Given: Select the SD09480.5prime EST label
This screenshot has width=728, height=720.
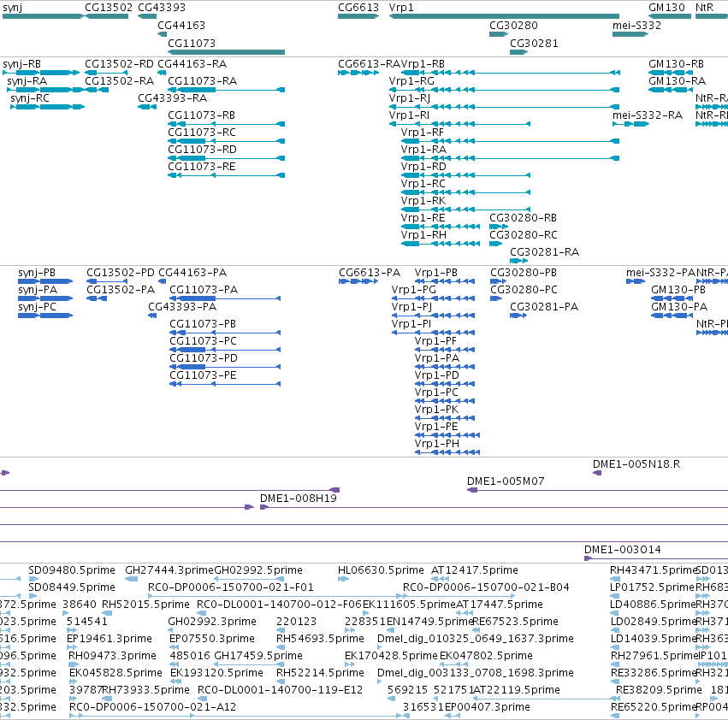Looking at the screenshot, I should click(x=72, y=570).
